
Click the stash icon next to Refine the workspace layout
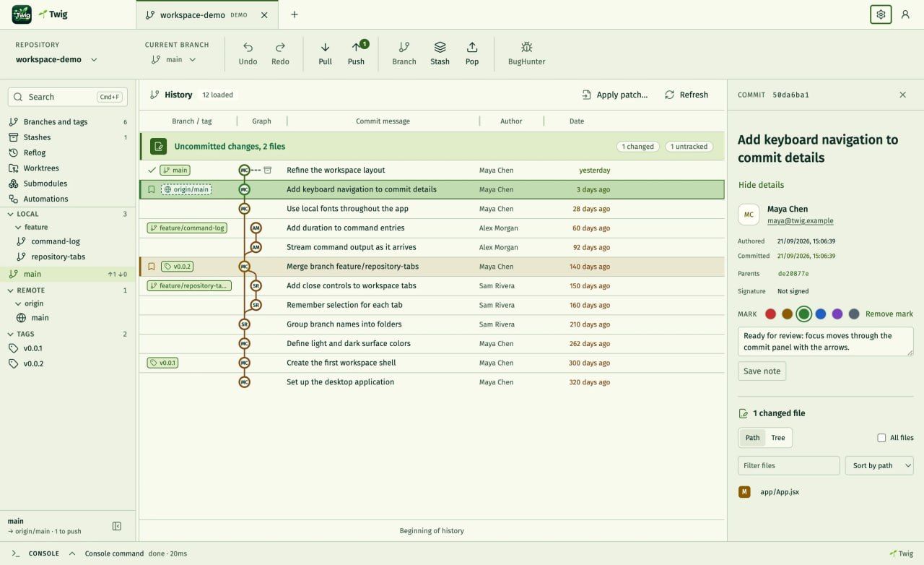(x=268, y=170)
